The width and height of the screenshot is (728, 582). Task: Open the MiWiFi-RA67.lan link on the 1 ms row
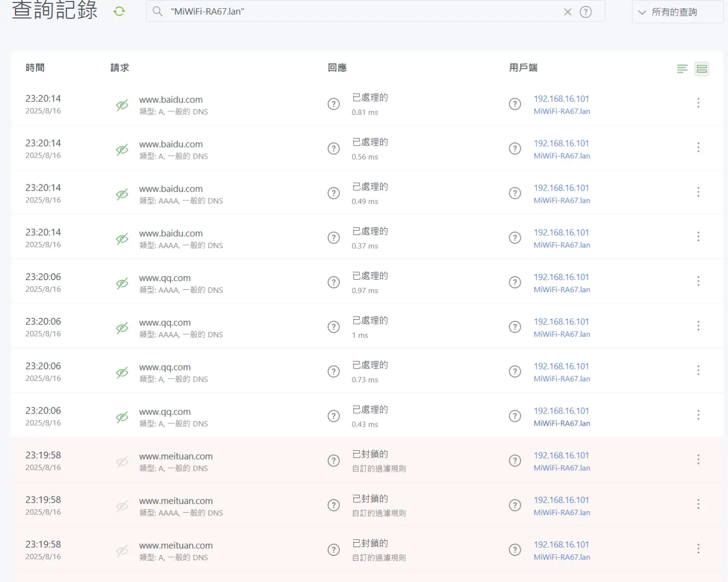tap(562, 334)
